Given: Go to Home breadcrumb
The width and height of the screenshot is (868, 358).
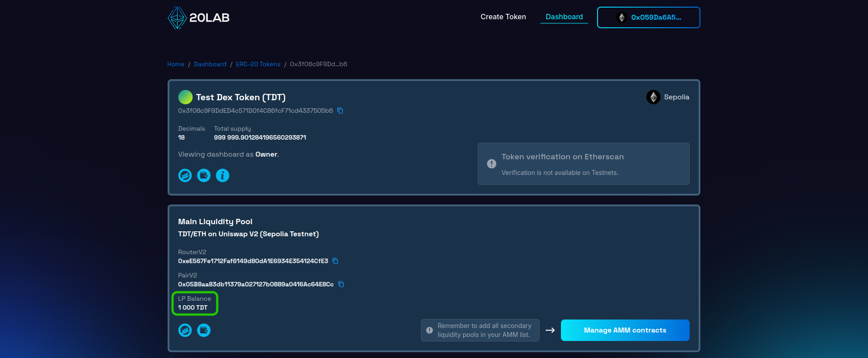Looking at the screenshot, I should click(x=176, y=64).
